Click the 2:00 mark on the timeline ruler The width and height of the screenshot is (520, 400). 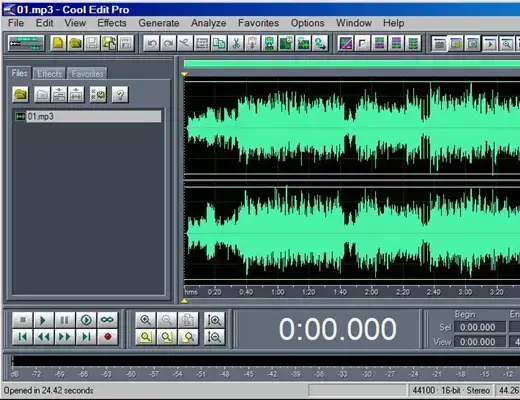click(x=371, y=292)
